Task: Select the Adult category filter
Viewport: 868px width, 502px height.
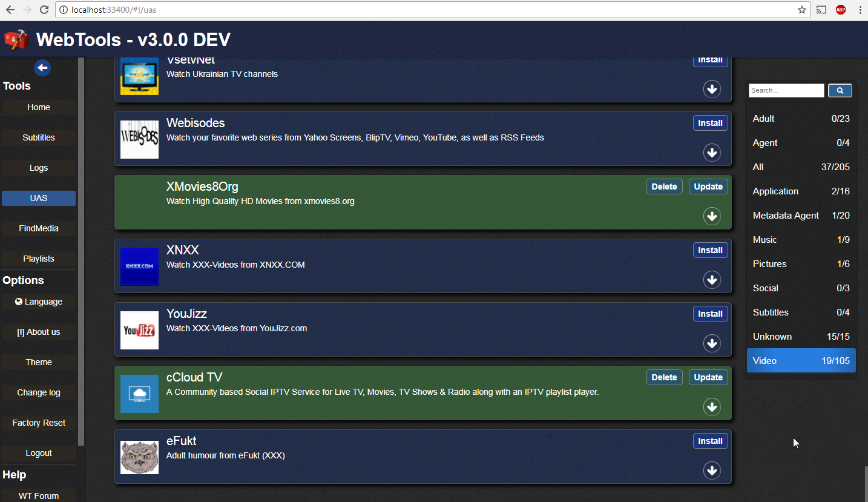Action: pyautogui.click(x=801, y=119)
